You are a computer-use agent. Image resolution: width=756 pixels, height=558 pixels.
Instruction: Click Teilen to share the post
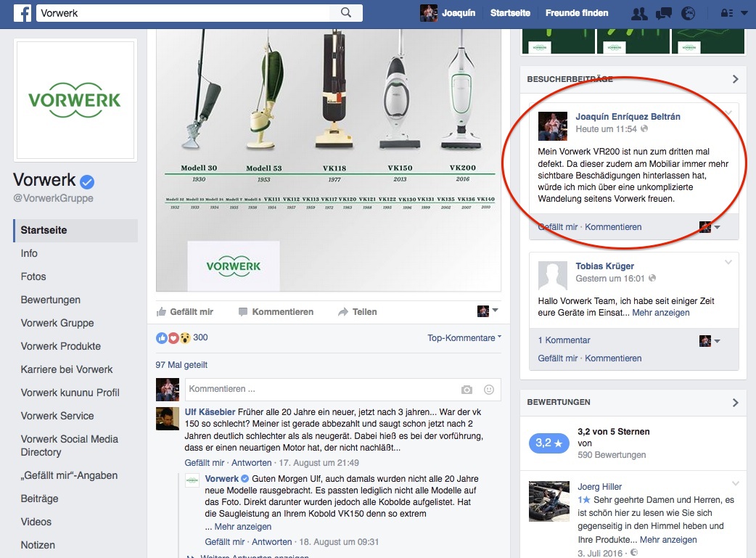coord(357,312)
